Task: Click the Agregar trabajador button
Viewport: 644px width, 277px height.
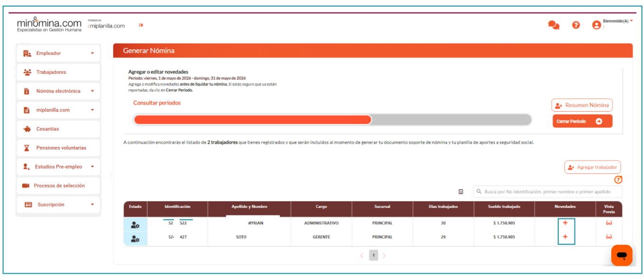Action: pyautogui.click(x=592, y=167)
